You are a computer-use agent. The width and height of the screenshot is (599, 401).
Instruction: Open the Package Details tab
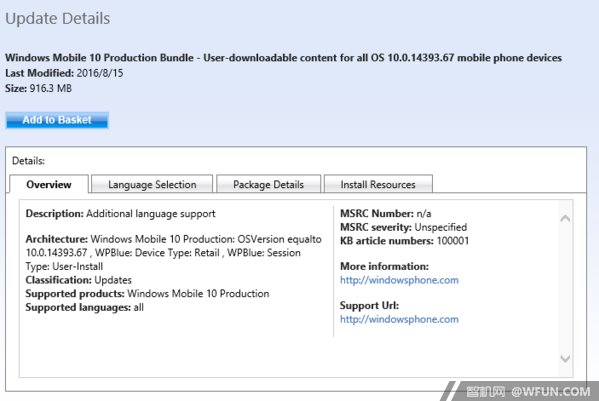(x=268, y=184)
